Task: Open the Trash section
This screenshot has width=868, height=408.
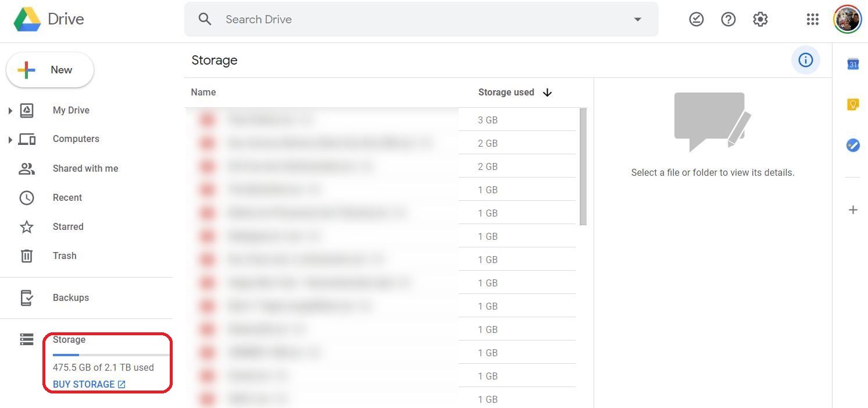Action: pyautogui.click(x=64, y=256)
